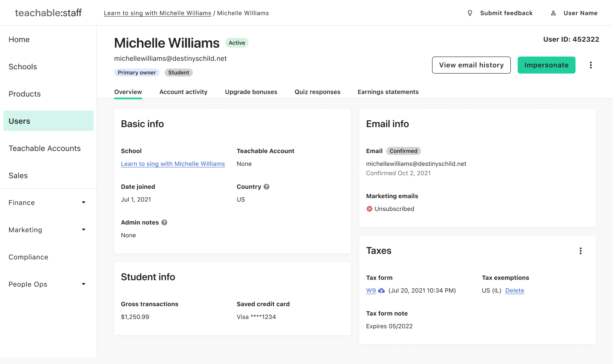Click the red Unsubscribed status icon

point(370,209)
